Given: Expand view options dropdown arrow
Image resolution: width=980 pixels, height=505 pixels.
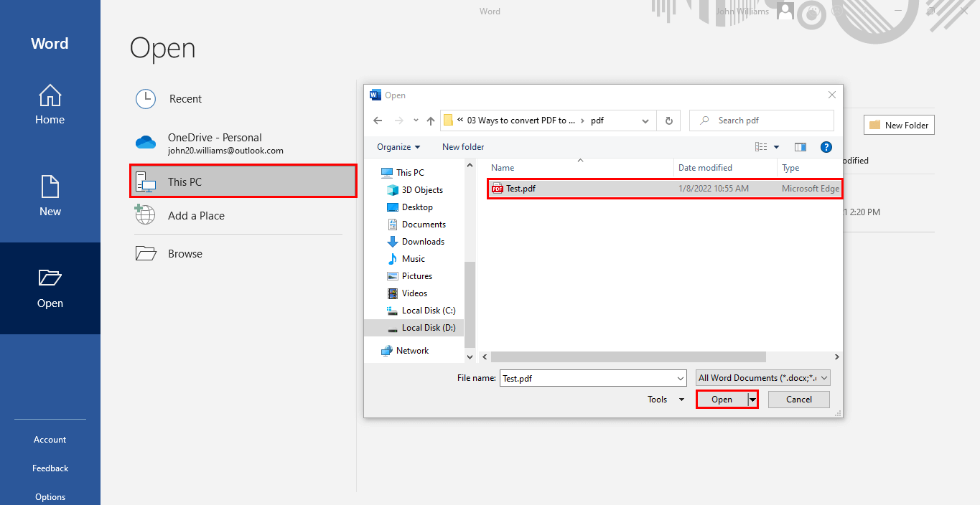Looking at the screenshot, I should click(776, 147).
